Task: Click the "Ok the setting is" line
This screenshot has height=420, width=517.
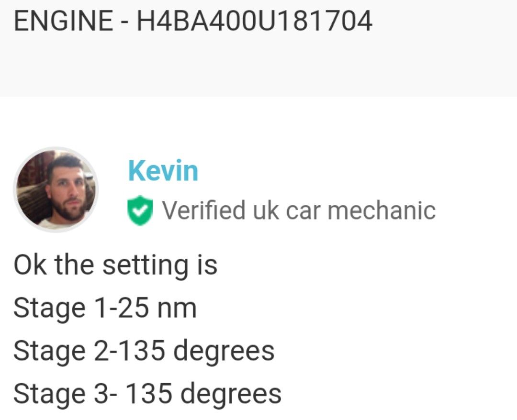Action: click(115, 265)
